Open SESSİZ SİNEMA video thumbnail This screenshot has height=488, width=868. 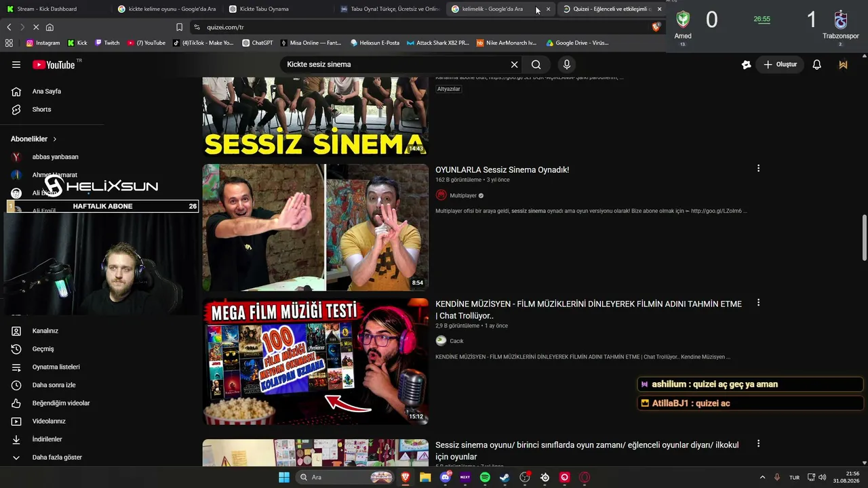[x=315, y=117]
